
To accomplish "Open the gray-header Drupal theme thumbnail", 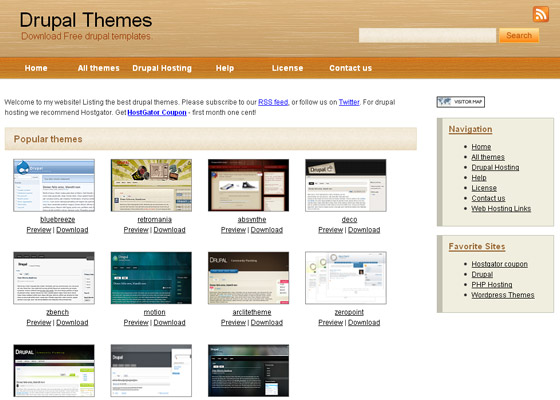I will click(151, 370).
